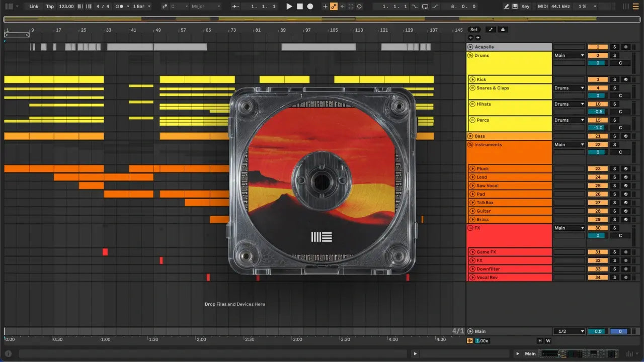The image size is (644, 362).
Task: Solo the Bass track
Action: point(614,136)
